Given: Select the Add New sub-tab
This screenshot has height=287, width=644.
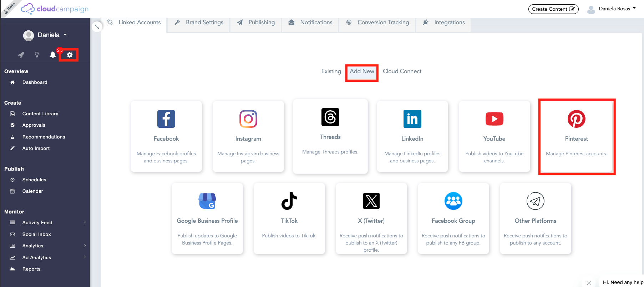Looking at the screenshot, I should tap(362, 71).
